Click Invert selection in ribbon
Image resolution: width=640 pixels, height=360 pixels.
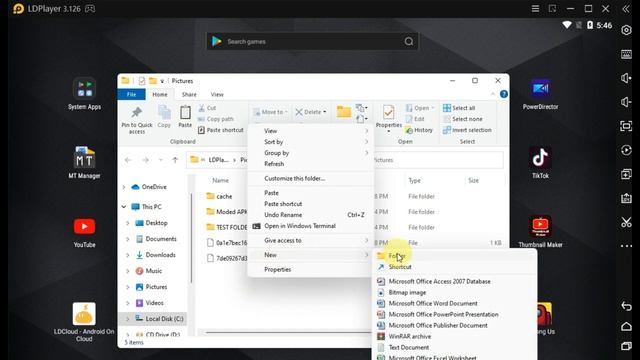coord(467,130)
